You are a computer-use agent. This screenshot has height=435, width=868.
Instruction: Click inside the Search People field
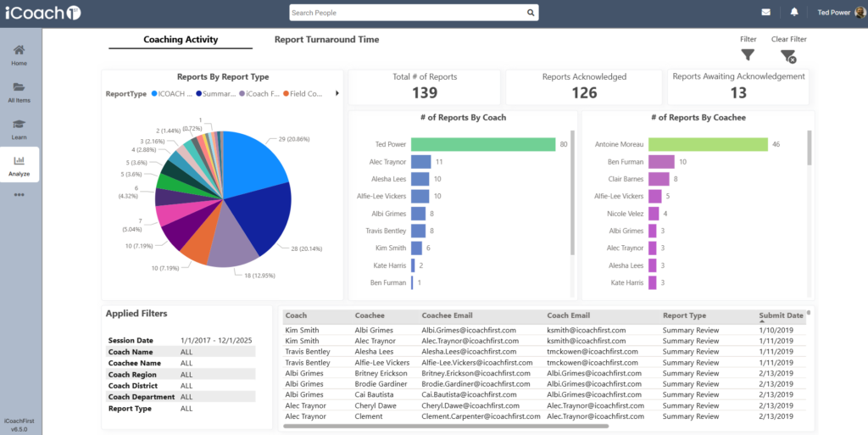coord(407,13)
